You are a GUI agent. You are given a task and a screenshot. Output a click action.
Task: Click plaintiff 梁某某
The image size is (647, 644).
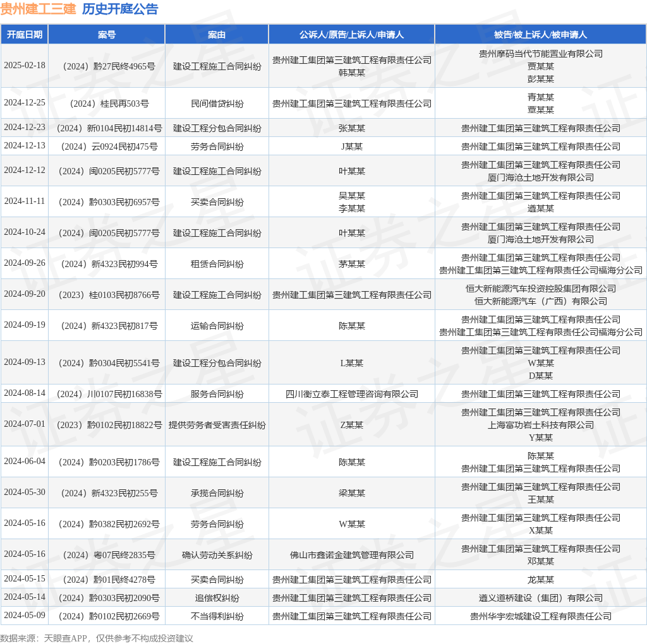pyautogui.click(x=351, y=493)
